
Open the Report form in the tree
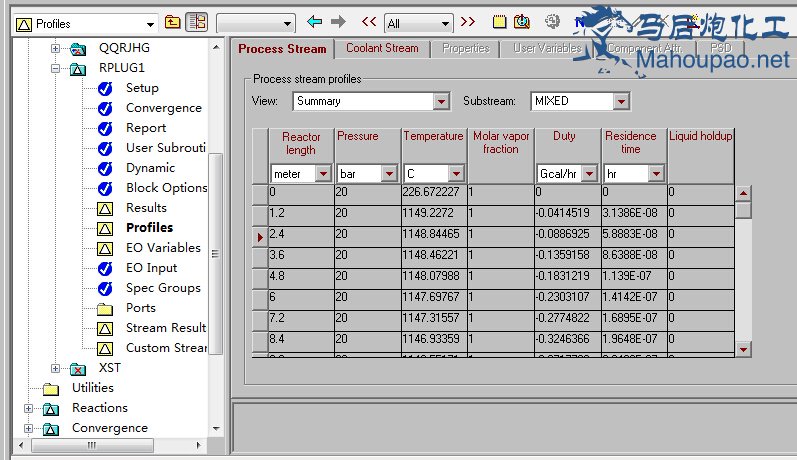pyautogui.click(x=146, y=128)
